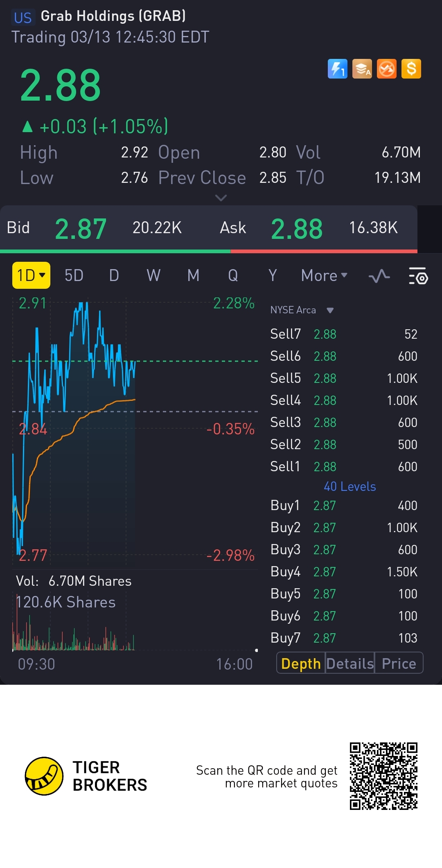Viewport: 442px width, 868px height.
Task: Tap the Buy7 order book row
Action: 344,638
